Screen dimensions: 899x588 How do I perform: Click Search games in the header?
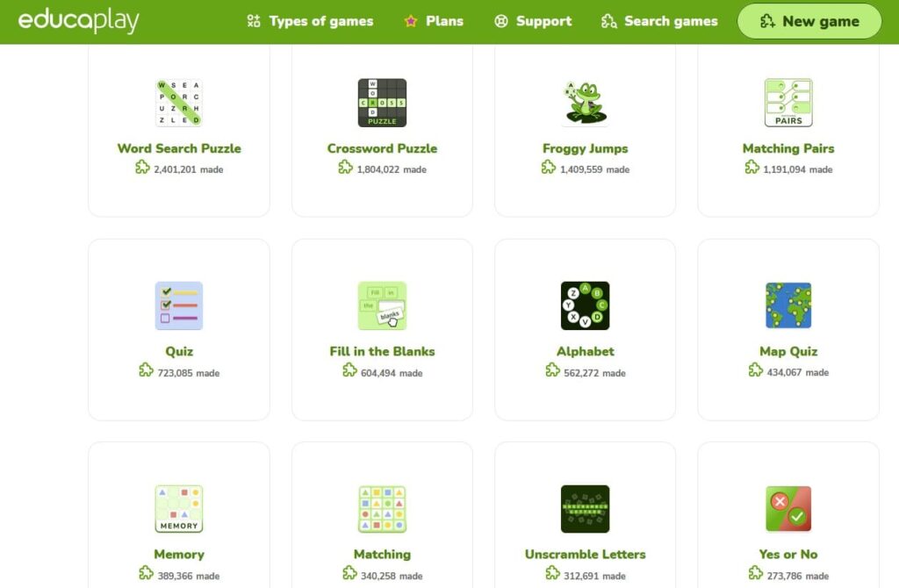tap(659, 21)
